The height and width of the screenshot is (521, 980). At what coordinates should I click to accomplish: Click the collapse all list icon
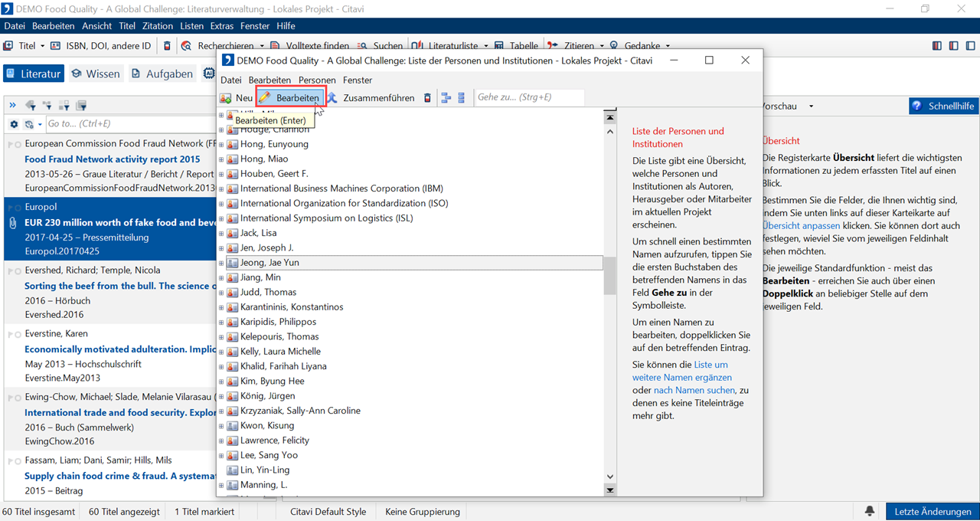pyautogui.click(x=462, y=98)
